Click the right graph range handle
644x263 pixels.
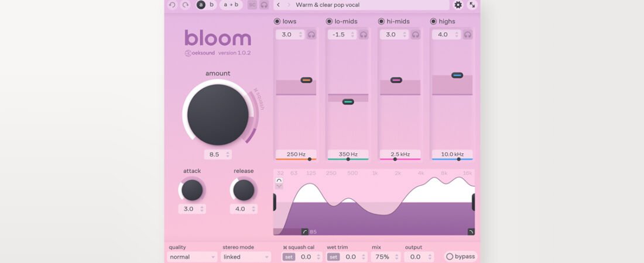pyautogui.click(x=474, y=202)
